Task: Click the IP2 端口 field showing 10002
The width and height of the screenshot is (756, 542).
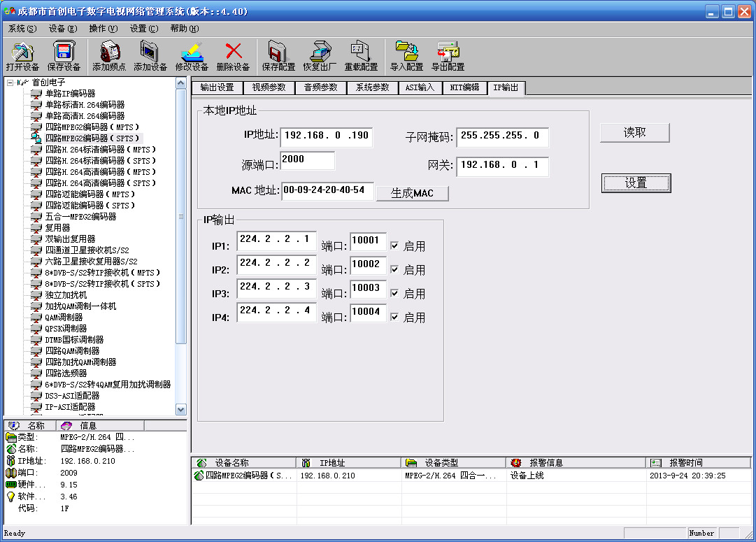Action: pyautogui.click(x=369, y=265)
